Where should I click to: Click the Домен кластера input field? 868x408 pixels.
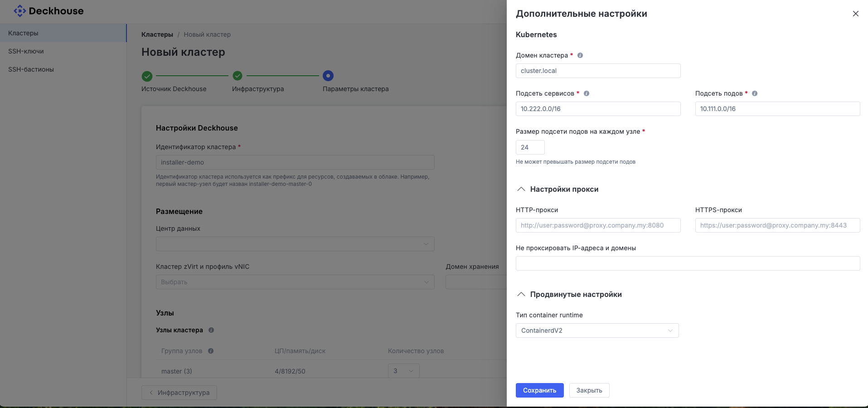598,71
